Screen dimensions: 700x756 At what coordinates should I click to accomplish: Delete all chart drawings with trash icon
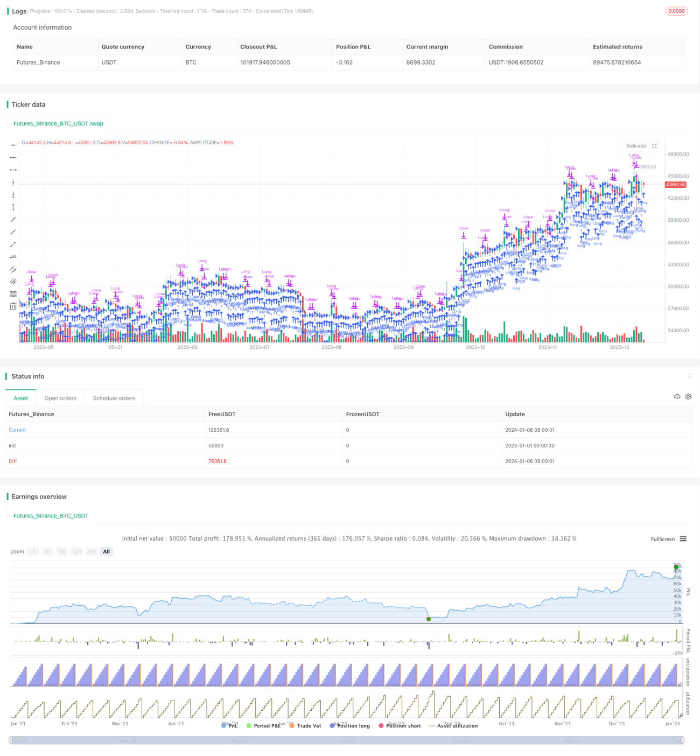click(13, 306)
